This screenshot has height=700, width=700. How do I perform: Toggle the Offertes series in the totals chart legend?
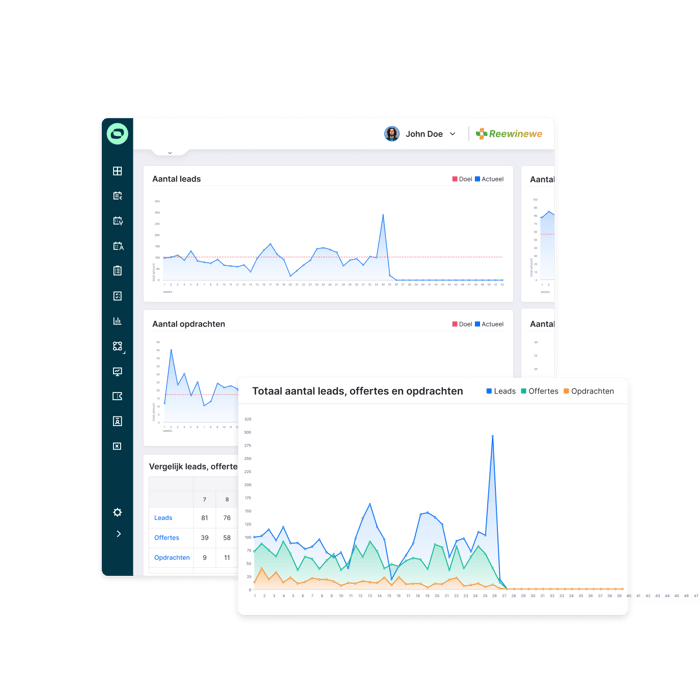tap(539, 391)
